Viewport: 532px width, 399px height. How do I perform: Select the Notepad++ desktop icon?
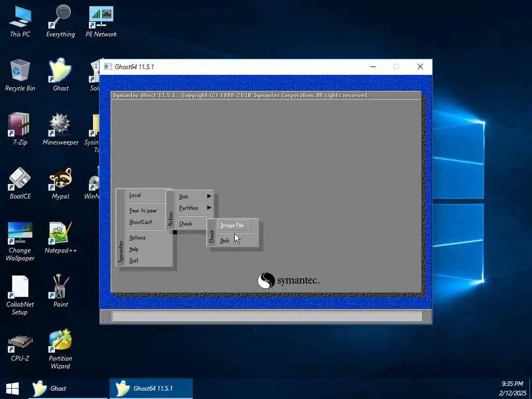pos(60,237)
